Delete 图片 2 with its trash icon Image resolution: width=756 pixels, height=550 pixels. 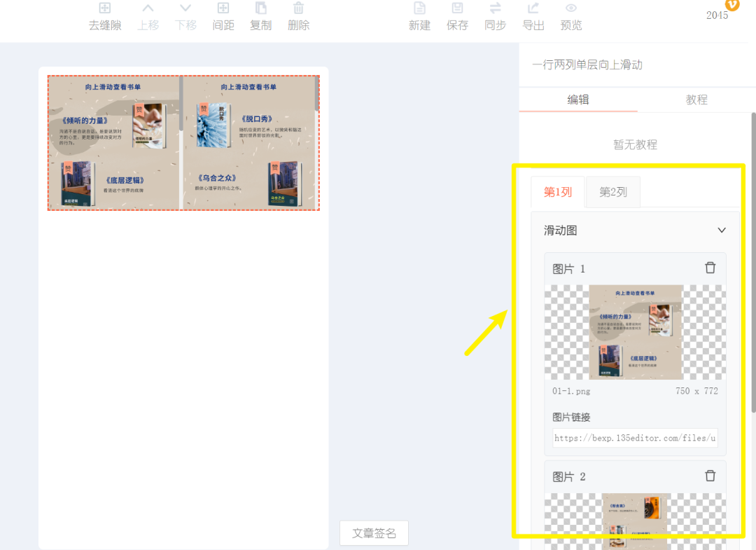tap(710, 476)
